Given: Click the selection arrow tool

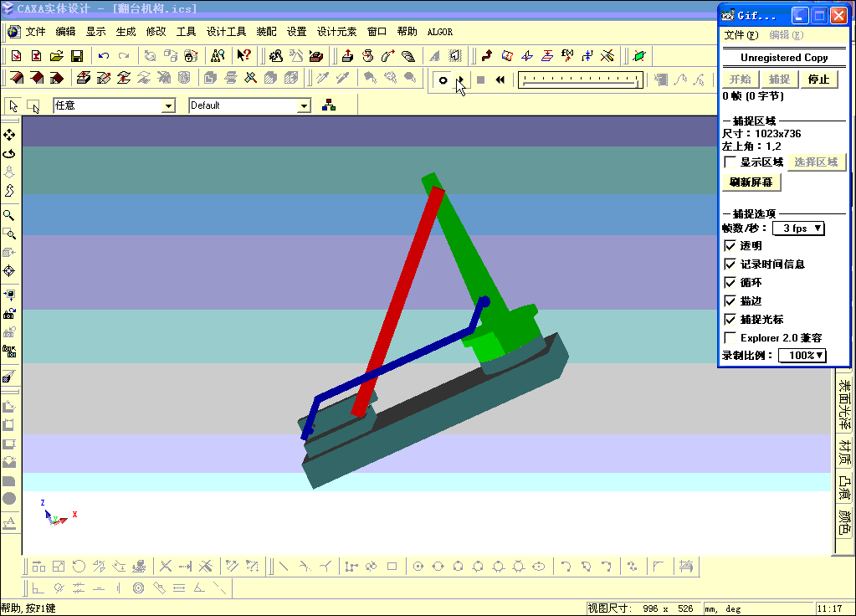Looking at the screenshot, I should point(13,105).
